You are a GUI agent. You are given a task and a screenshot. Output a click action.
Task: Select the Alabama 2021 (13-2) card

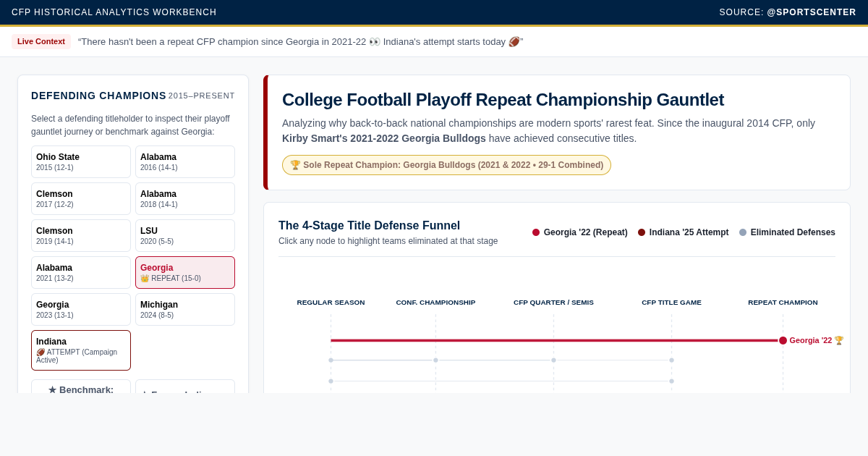(x=81, y=272)
